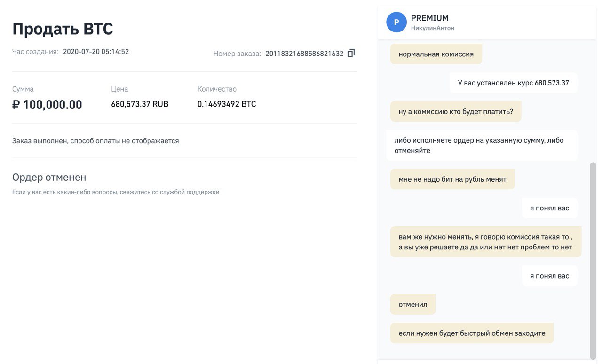This screenshot has width=602, height=364.
Task: Select the ₽ 100,000.00 sum value
Action: click(x=47, y=104)
